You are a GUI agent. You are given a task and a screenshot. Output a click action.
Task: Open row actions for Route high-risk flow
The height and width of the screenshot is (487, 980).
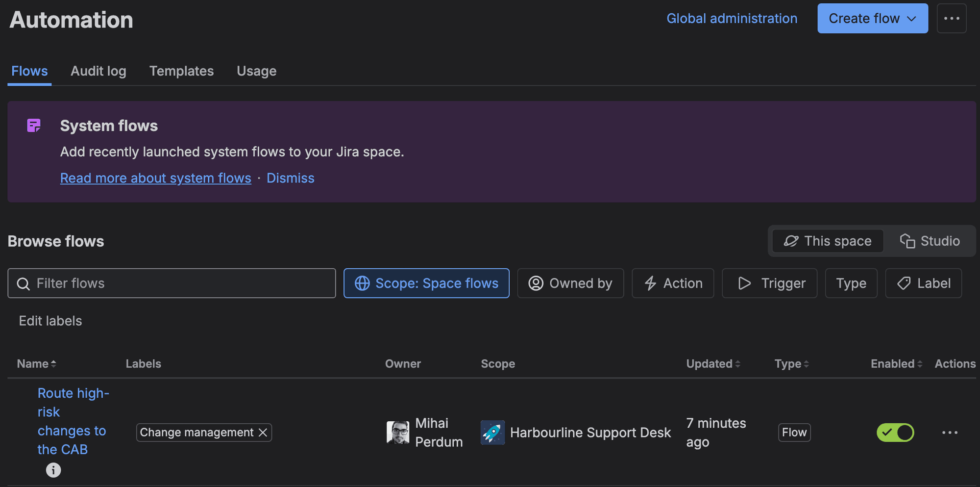[x=950, y=433]
